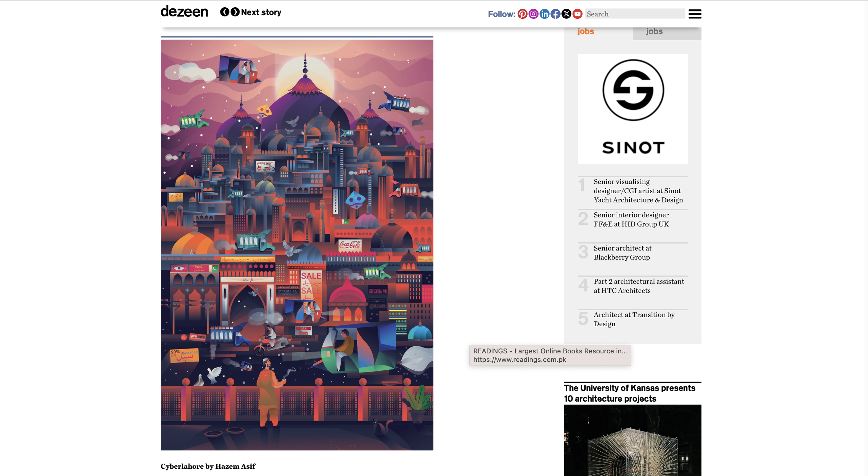Go to next story arrow

coord(235,12)
